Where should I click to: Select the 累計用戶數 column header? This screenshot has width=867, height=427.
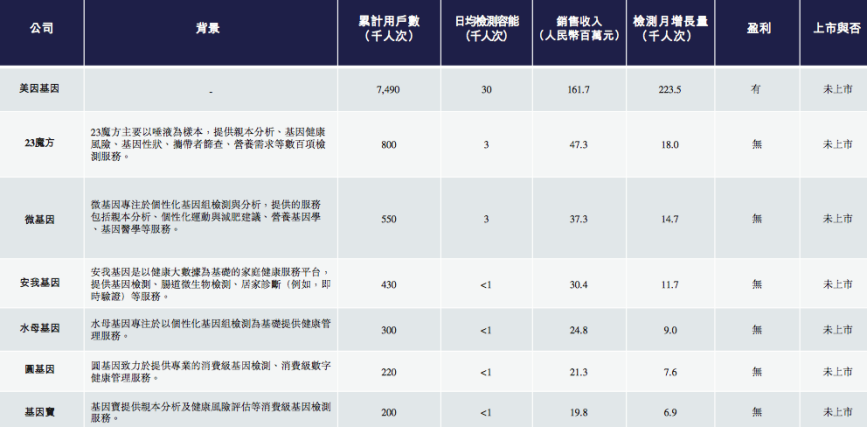[x=389, y=28]
